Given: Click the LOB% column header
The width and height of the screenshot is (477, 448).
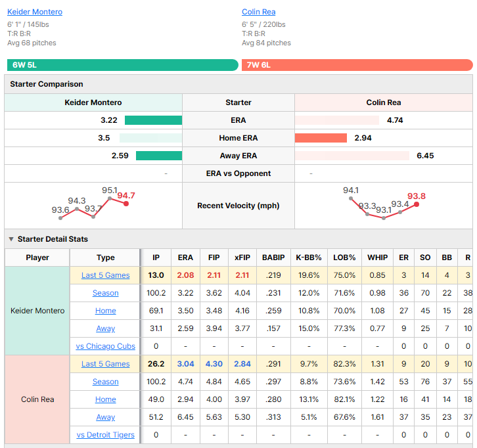Looking at the screenshot, I should [344, 258].
